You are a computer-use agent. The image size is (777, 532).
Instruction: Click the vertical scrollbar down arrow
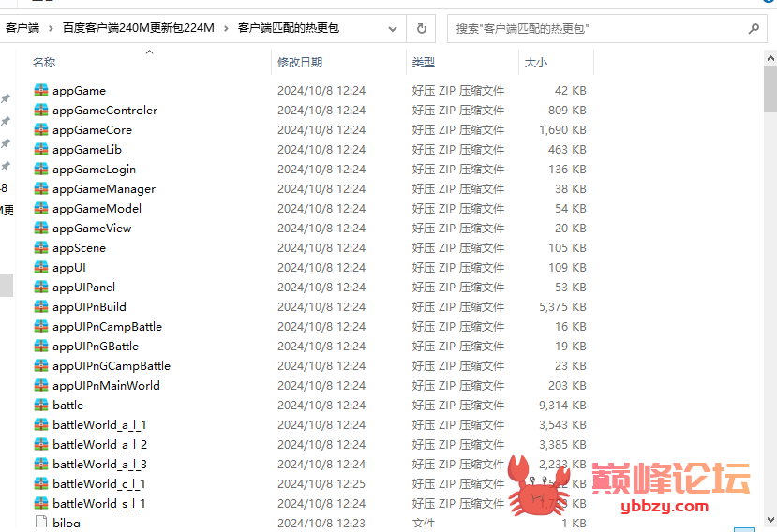(x=770, y=520)
